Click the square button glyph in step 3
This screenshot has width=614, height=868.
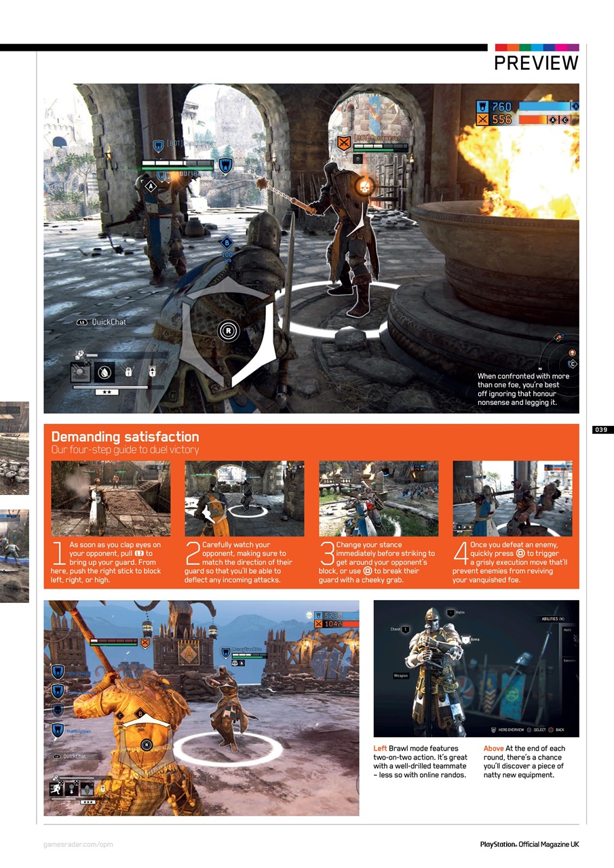[367, 571]
